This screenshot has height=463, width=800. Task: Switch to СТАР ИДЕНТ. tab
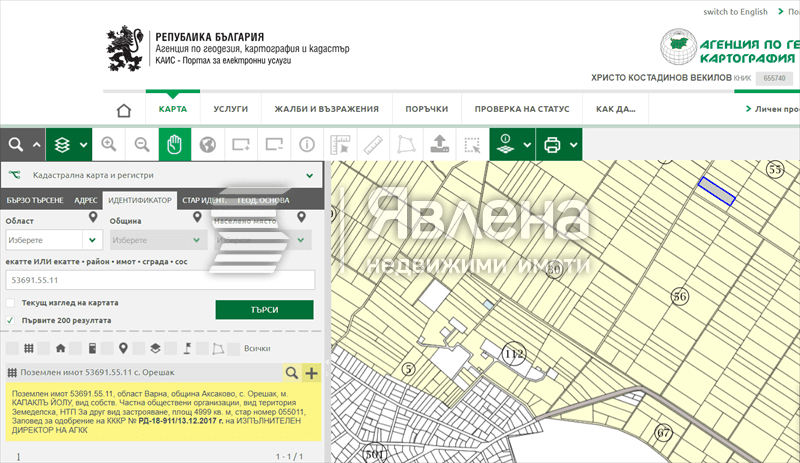click(x=204, y=200)
